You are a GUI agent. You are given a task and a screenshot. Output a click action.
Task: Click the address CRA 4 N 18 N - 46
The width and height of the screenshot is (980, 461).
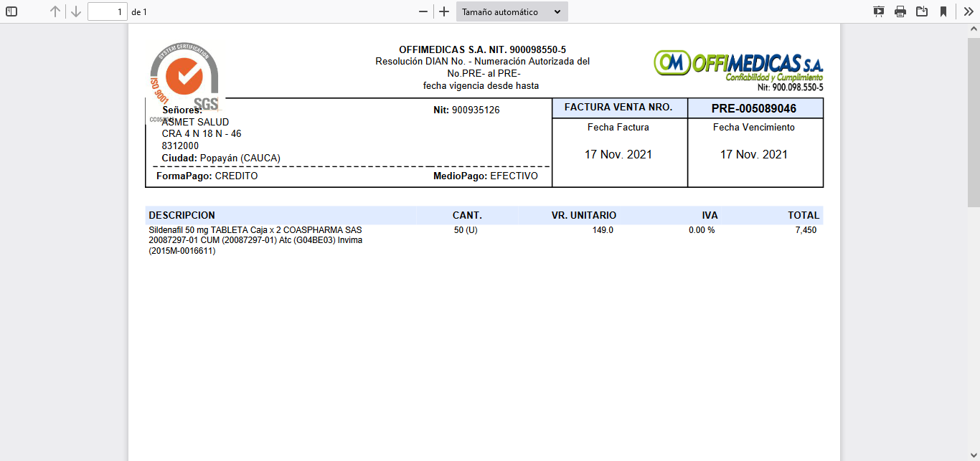click(202, 134)
